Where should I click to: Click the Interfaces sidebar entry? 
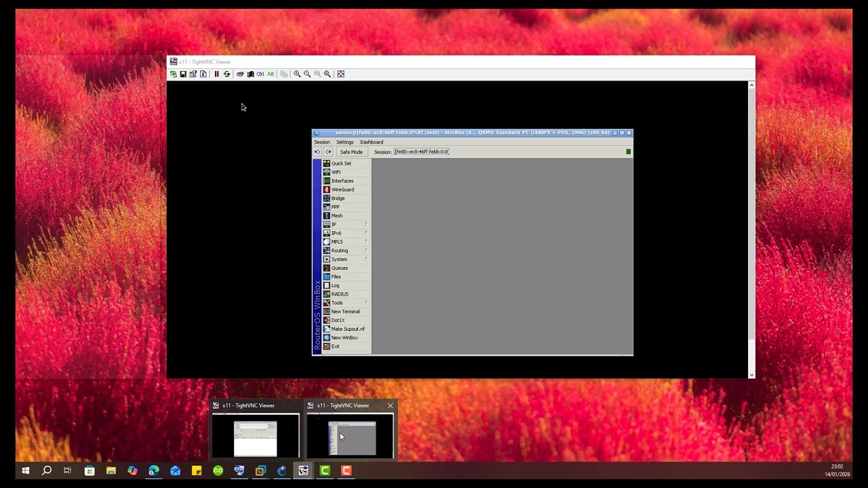342,181
